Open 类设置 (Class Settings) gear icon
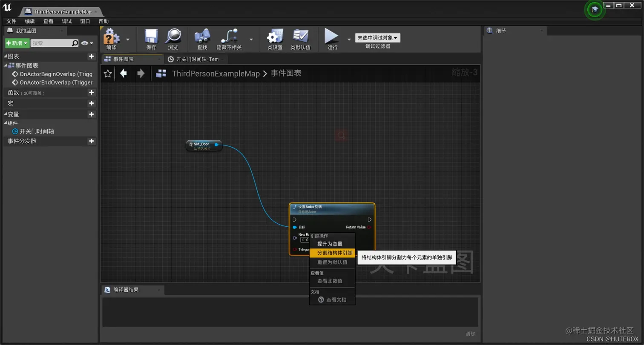The height and width of the screenshot is (345, 644). coord(275,36)
